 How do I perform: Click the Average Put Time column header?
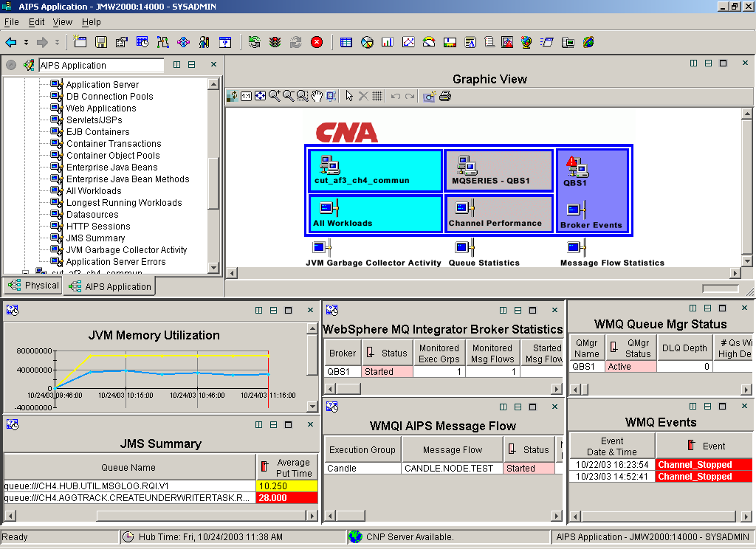click(x=287, y=468)
